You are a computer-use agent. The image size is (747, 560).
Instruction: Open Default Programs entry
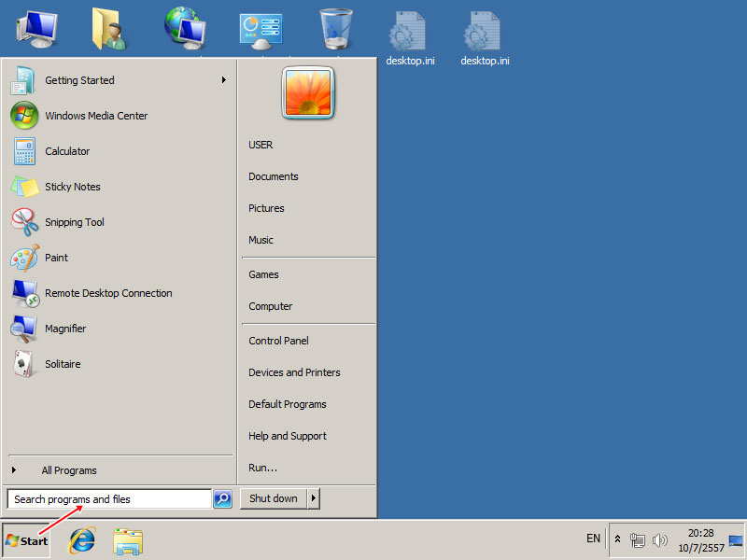(x=288, y=404)
